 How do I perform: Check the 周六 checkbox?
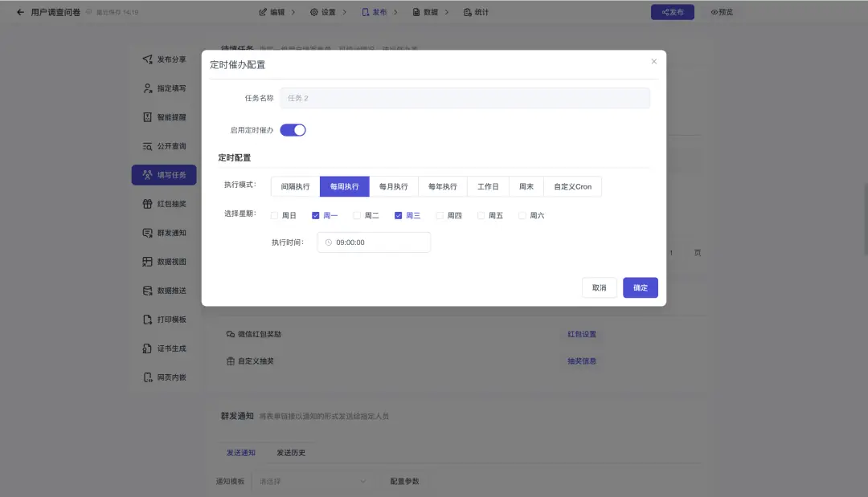click(x=522, y=216)
